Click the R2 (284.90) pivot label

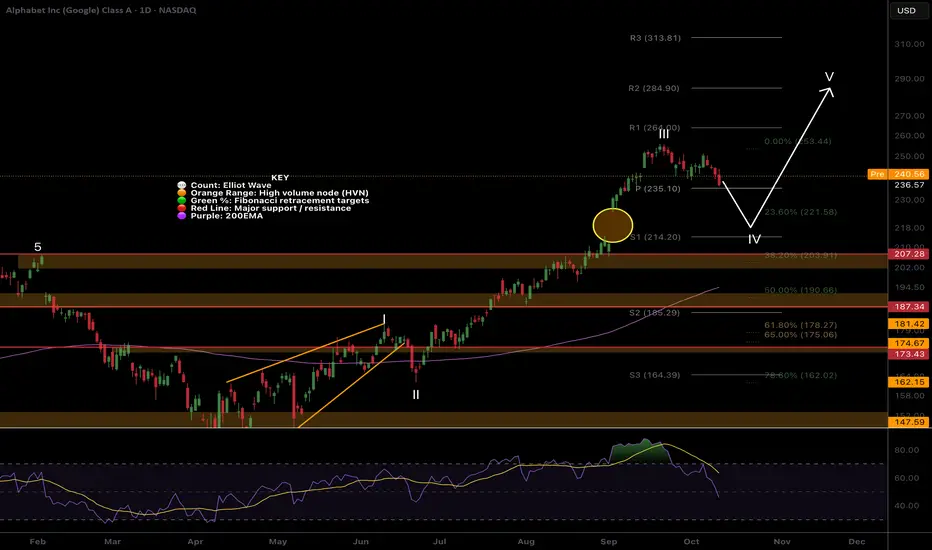pyautogui.click(x=654, y=88)
